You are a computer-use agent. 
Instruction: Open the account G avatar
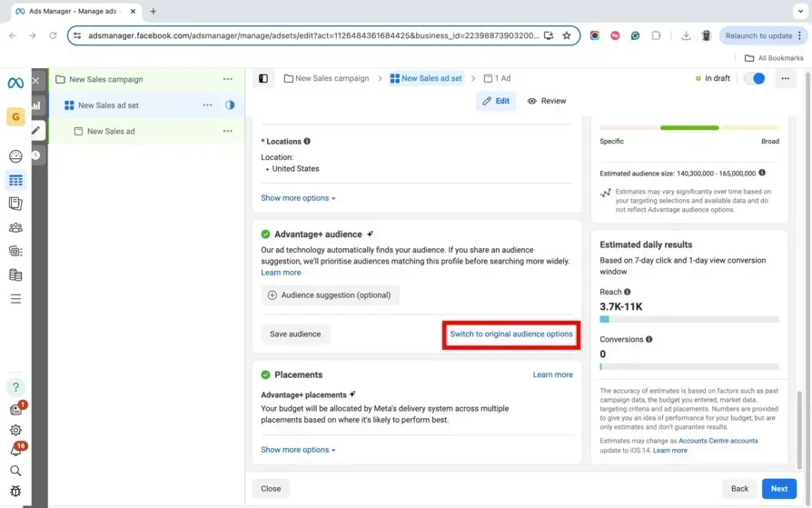[x=15, y=116]
